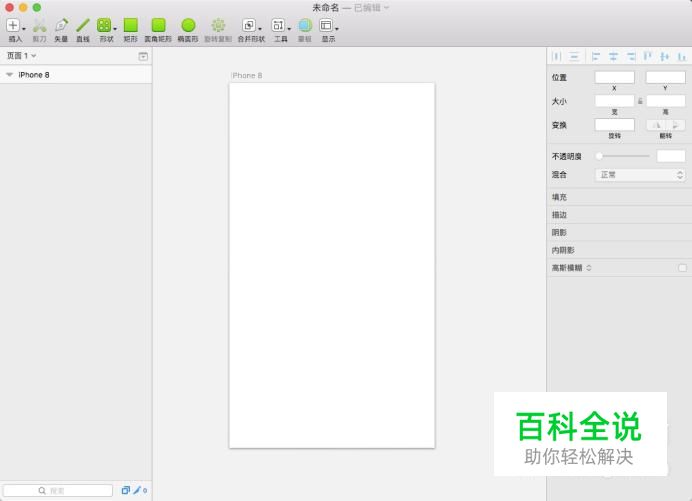This screenshot has height=501, width=692.
Task: Click the layer search field
Action: click(x=58, y=490)
